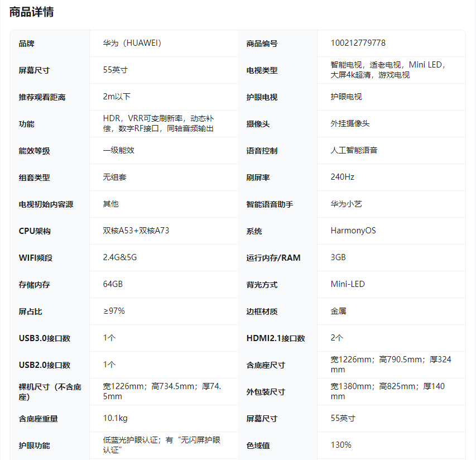Click the 240Hz refresh rate value
The height and width of the screenshot is (460, 476).
click(342, 177)
